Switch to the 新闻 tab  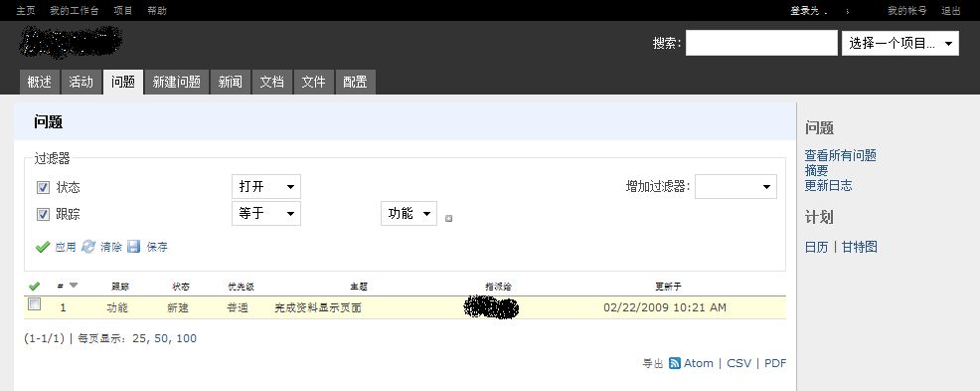(230, 82)
